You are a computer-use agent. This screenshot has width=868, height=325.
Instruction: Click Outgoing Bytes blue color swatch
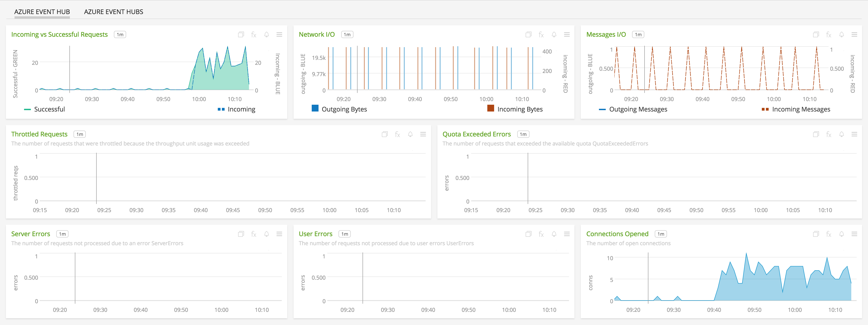315,108
